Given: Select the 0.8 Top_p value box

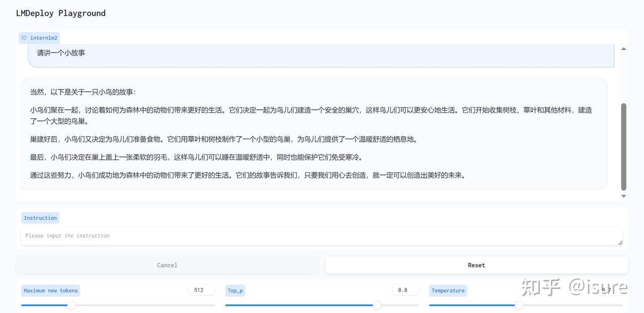Looking at the screenshot, I should [x=405, y=290].
